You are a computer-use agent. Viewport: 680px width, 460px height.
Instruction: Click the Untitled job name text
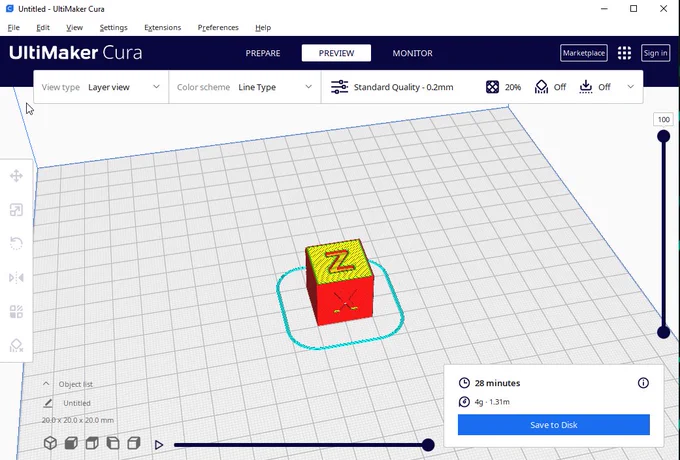[x=77, y=403]
